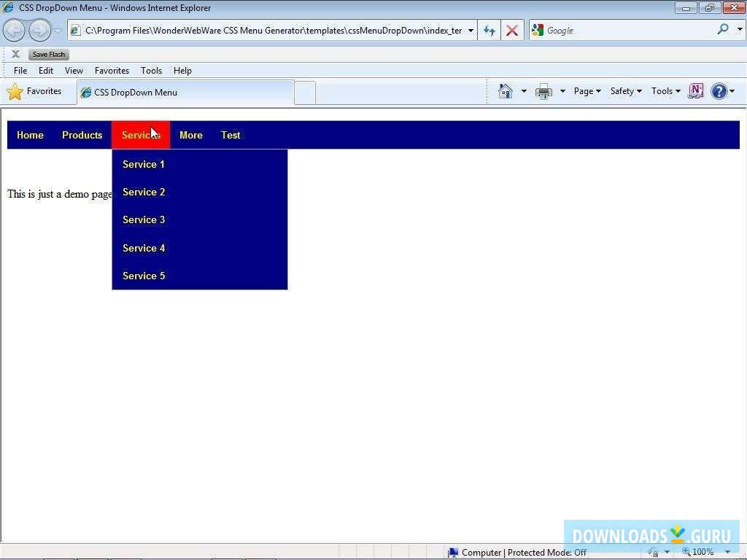747x560 pixels.
Task: Click the Computer zone status icon
Action: point(452,553)
